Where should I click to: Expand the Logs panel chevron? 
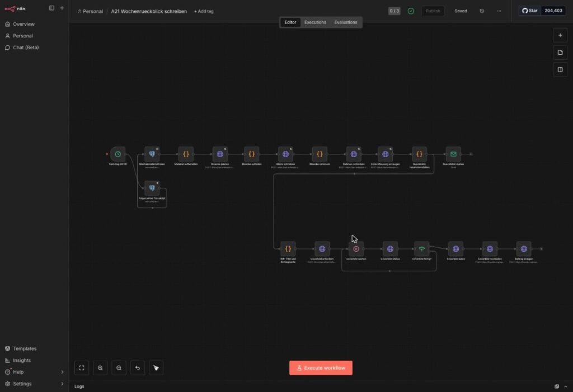tap(566, 386)
